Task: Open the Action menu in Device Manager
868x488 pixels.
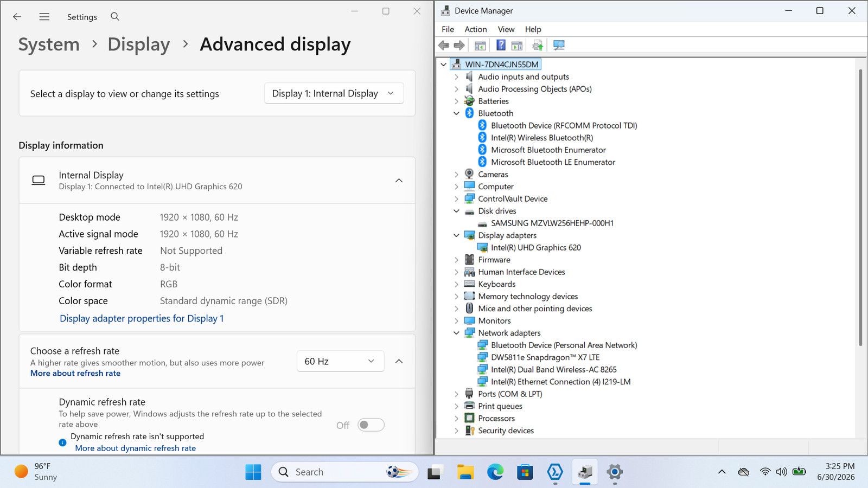Action: 475,29
